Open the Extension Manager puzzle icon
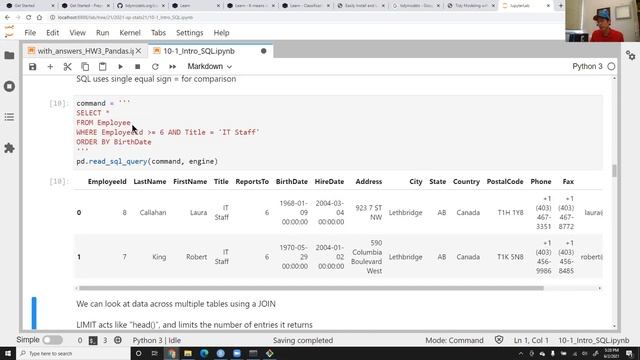 click(x=9, y=148)
